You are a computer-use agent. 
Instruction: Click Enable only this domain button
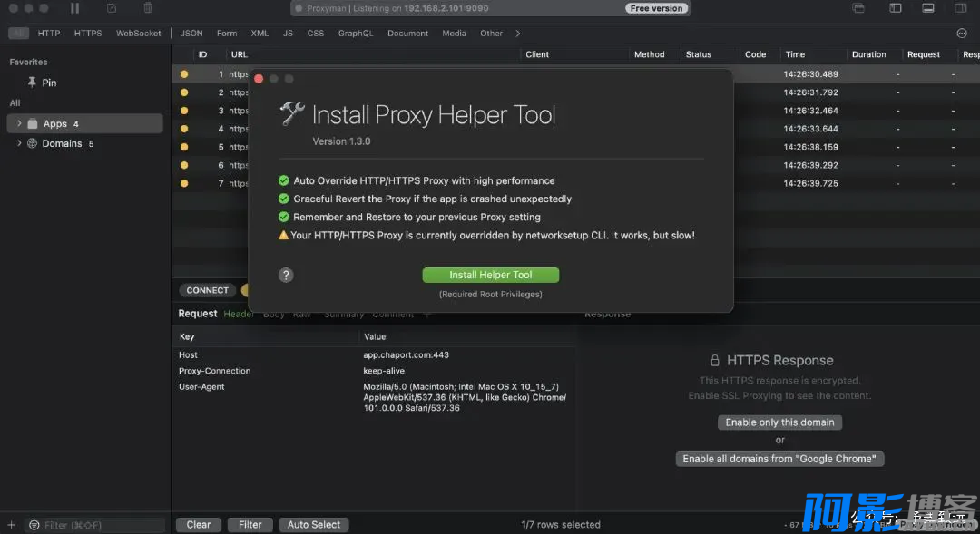pos(779,422)
